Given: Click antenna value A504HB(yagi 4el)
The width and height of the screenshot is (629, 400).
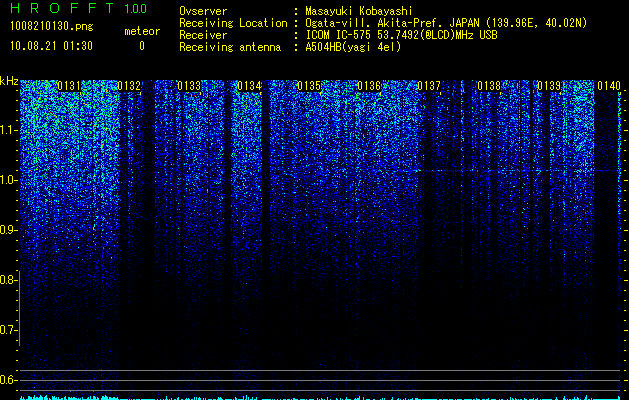Looking at the screenshot, I should tap(353, 47).
